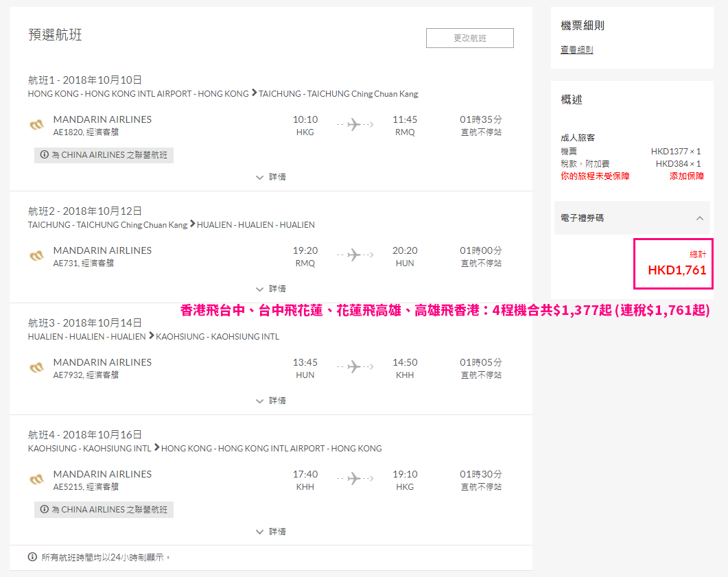Click duration 01時30分 on flight 4
Viewport: 728px width, 577px height.
coord(481,474)
